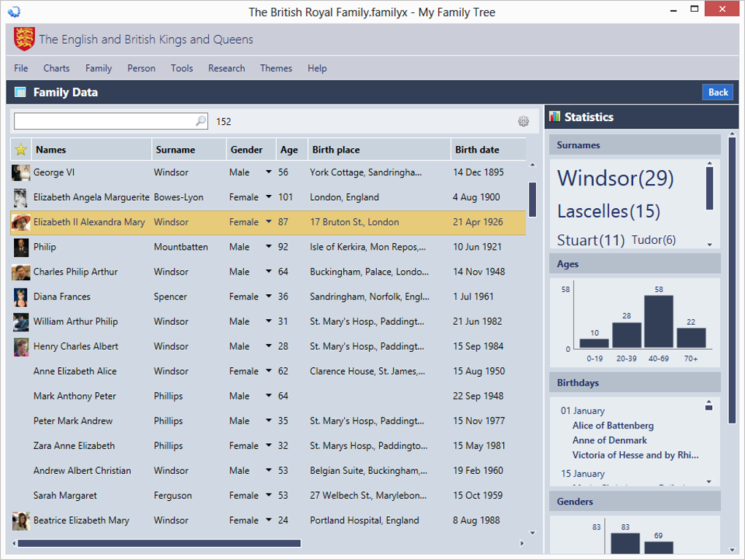The height and width of the screenshot is (560, 745).
Task: Open the Tools menu
Action: 182,68
